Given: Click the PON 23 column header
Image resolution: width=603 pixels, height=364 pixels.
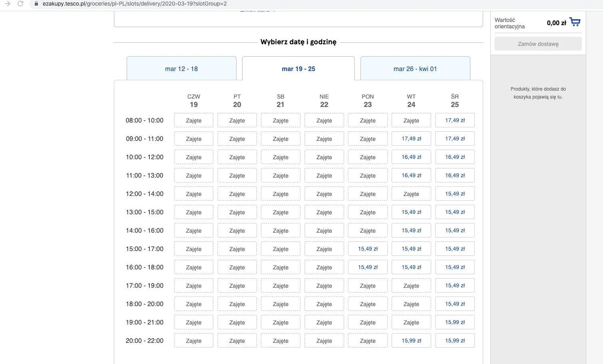Looking at the screenshot, I should tap(368, 101).
